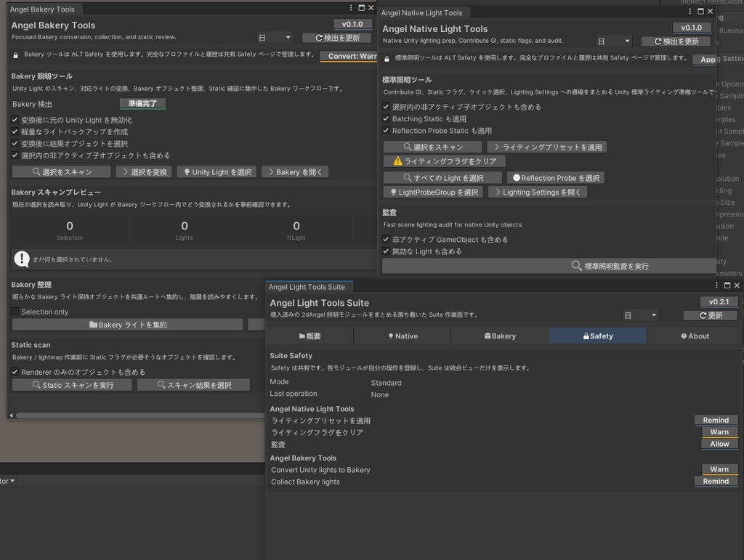Click the warning info icon in Bakery scan preview
The height and width of the screenshot is (560, 744).
coord(21,259)
